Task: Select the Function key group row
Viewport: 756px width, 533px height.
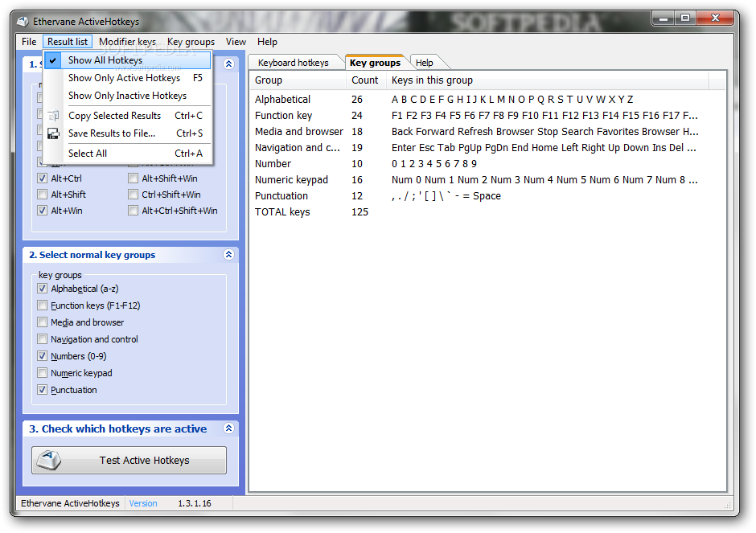Action: click(487, 116)
